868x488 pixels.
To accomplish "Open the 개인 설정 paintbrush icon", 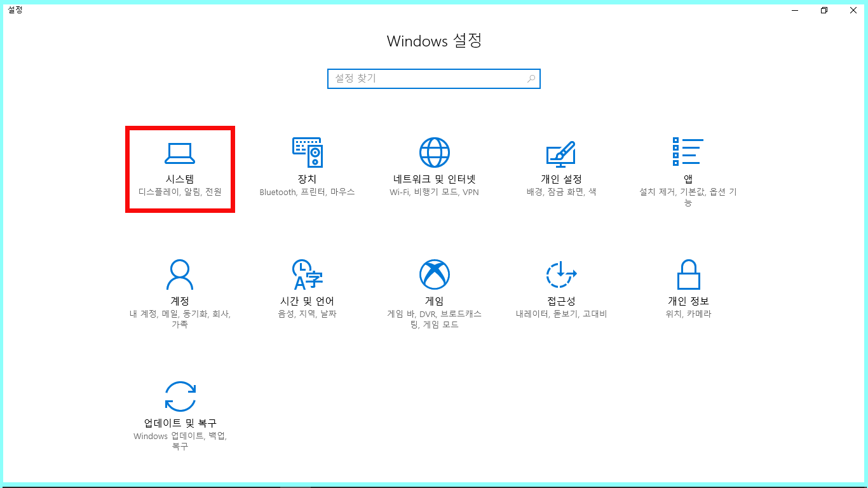I will (x=561, y=153).
